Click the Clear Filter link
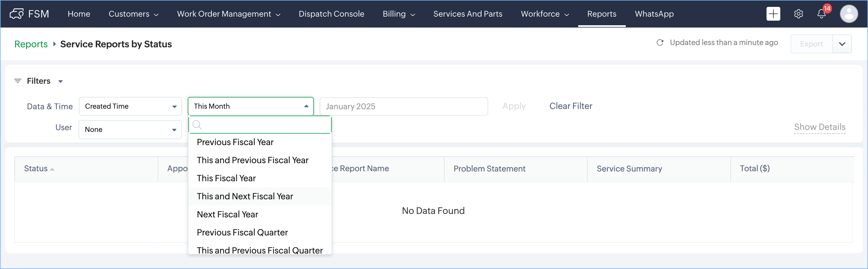 coord(570,106)
